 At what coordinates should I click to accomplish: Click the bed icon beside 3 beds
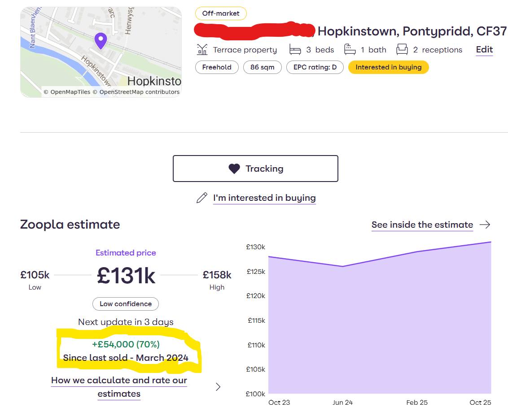[x=295, y=49]
